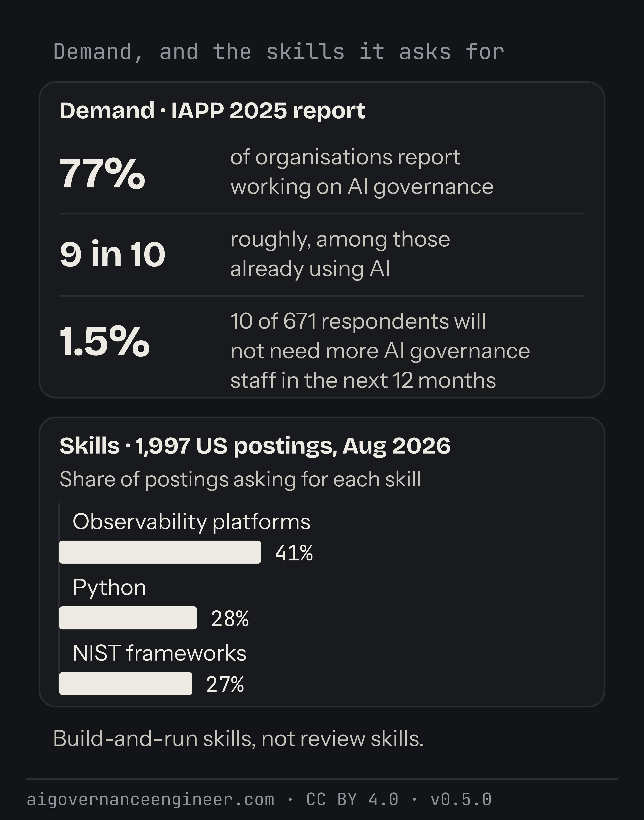Select the '10 of 671 respondents' description text
Screen dimensions: 644x820
[x=380, y=351]
